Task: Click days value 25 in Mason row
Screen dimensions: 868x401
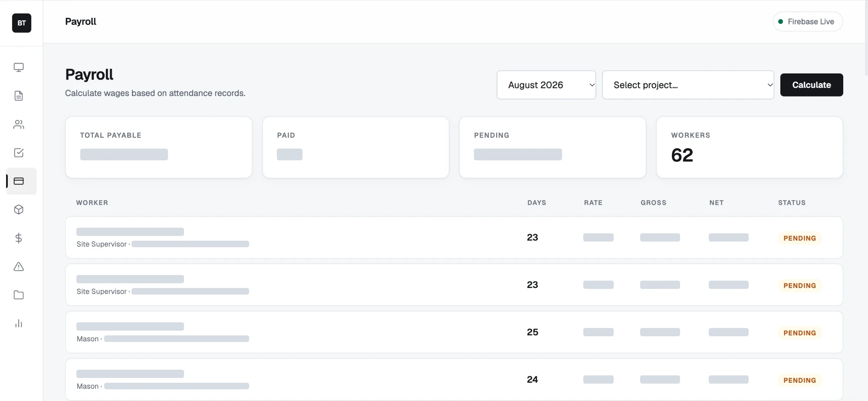Action: click(x=533, y=332)
